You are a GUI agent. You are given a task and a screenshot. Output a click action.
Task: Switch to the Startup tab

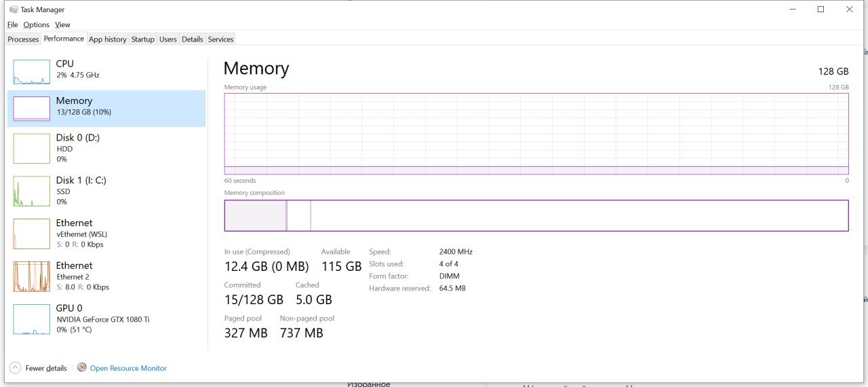142,39
